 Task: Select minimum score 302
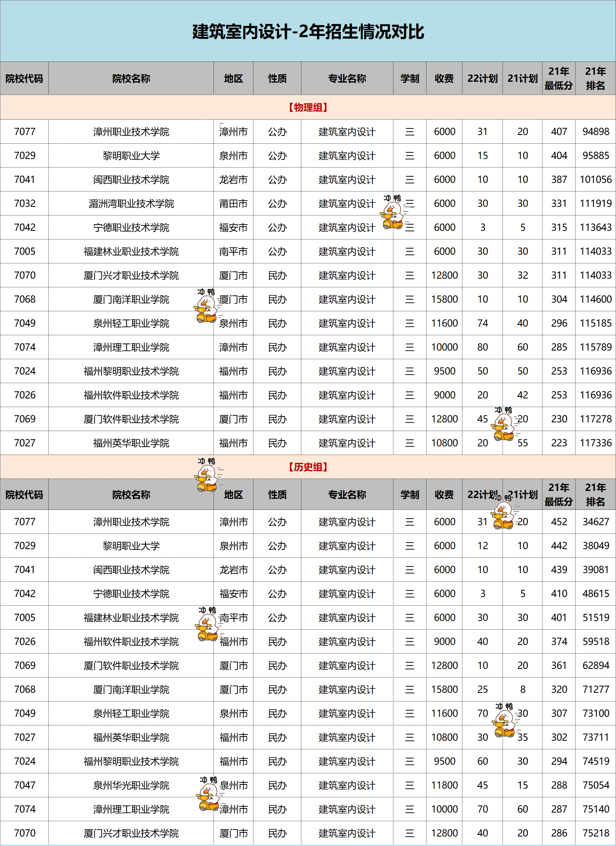[559, 737]
